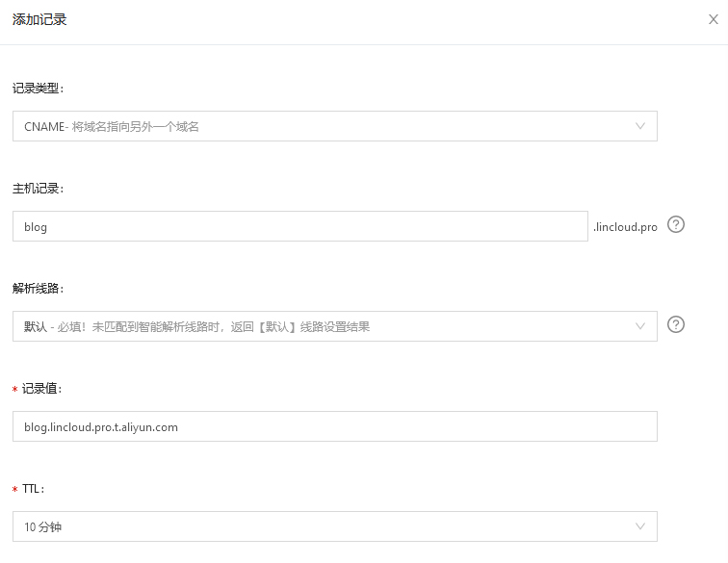Open the help icon for 解析线路
The width and height of the screenshot is (728, 563).
(676, 324)
